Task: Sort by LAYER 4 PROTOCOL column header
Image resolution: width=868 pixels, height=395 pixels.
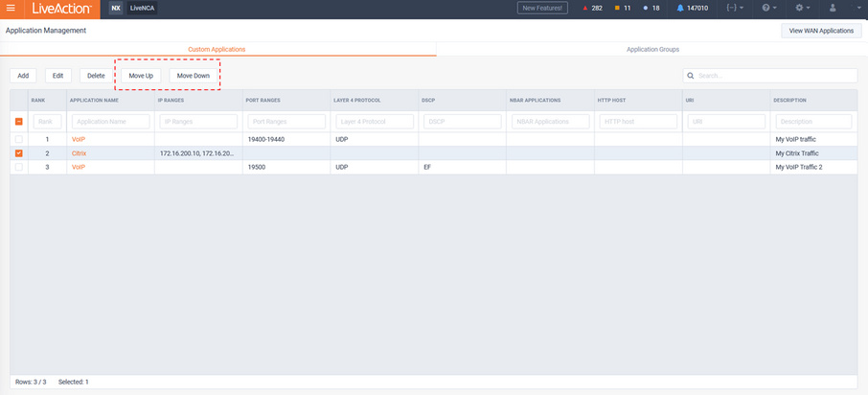Action: [x=357, y=101]
